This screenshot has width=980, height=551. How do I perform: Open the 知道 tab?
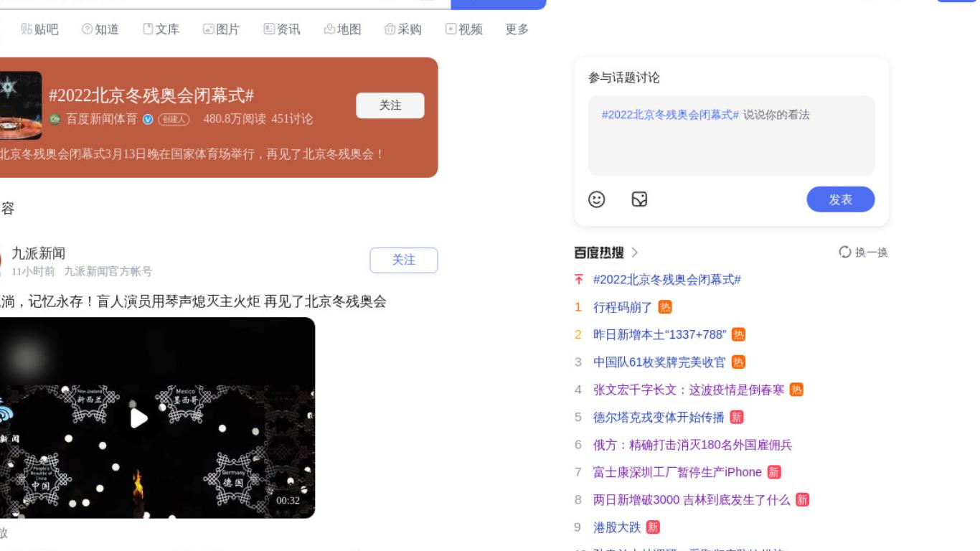(100, 29)
